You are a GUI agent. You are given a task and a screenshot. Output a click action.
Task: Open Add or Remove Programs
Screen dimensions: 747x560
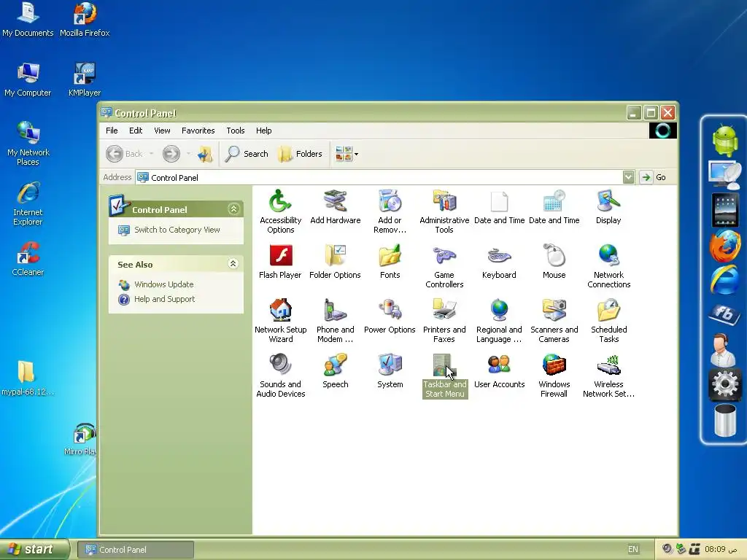390,211
